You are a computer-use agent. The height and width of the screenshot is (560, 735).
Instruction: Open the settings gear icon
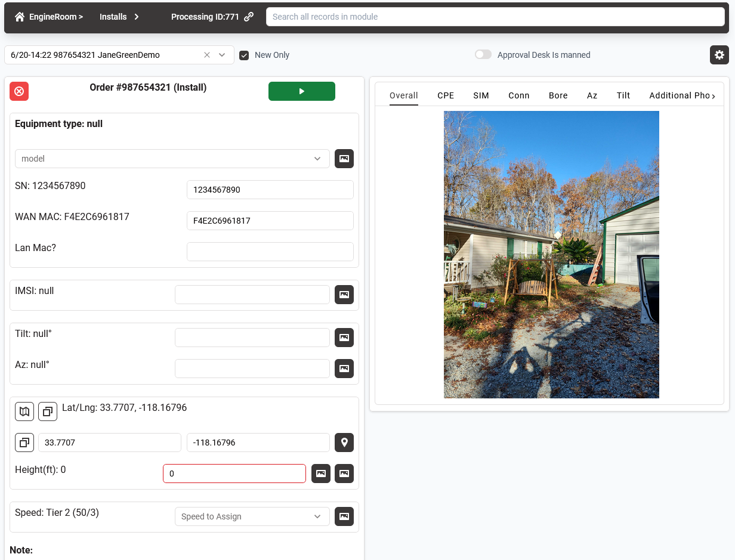[719, 55]
